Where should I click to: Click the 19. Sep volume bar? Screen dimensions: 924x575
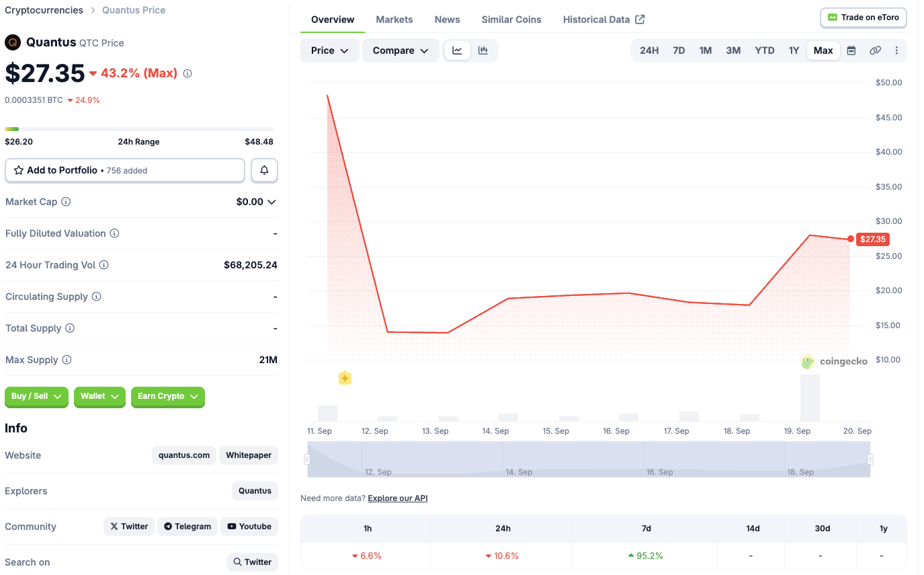pyautogui.click(x=810, y=398)
